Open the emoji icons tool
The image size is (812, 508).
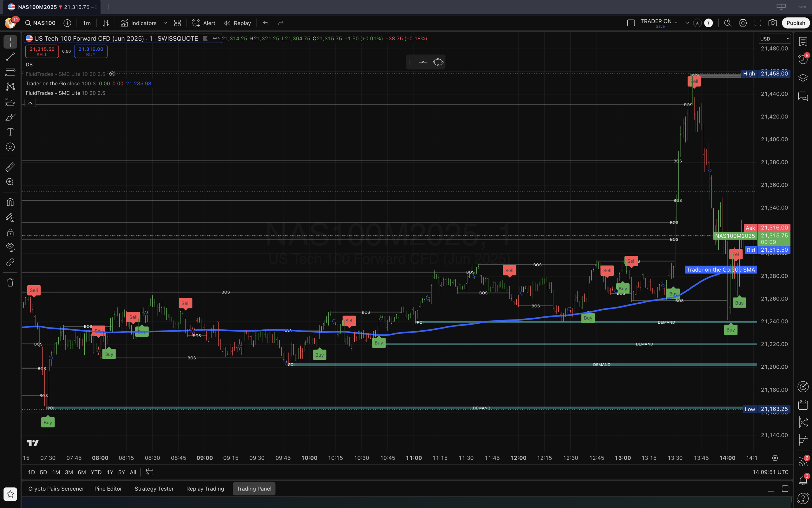10,147
